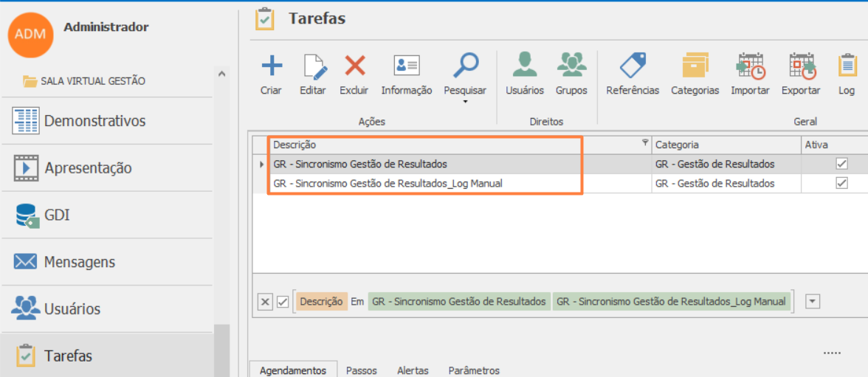Viewport: 868px width, 377px height.
Task: Switch to the Alertas tab
Action: click(413, 370)
